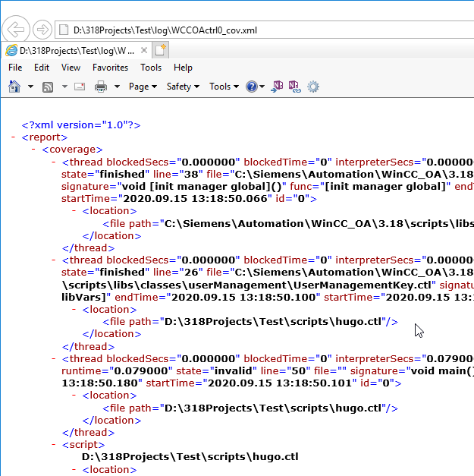Click the browser Forward arrow button
This screenshot has width=474, height=476.
(x=42, y=30)
